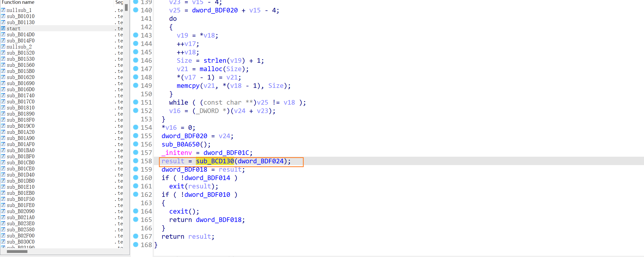Click the function icon beside sub_B01740

tap(3, 95)
